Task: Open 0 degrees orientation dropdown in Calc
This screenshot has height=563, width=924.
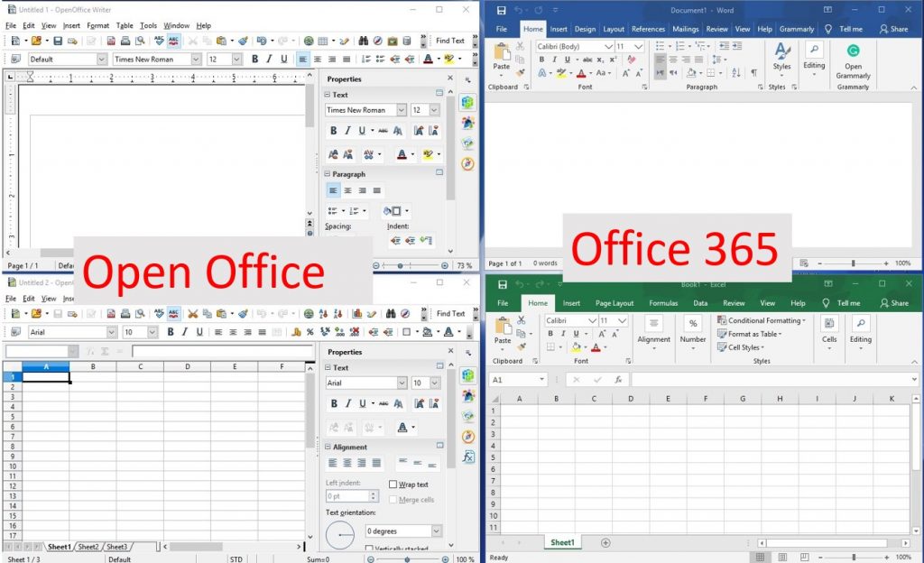Action: click(x=436, y=531)
